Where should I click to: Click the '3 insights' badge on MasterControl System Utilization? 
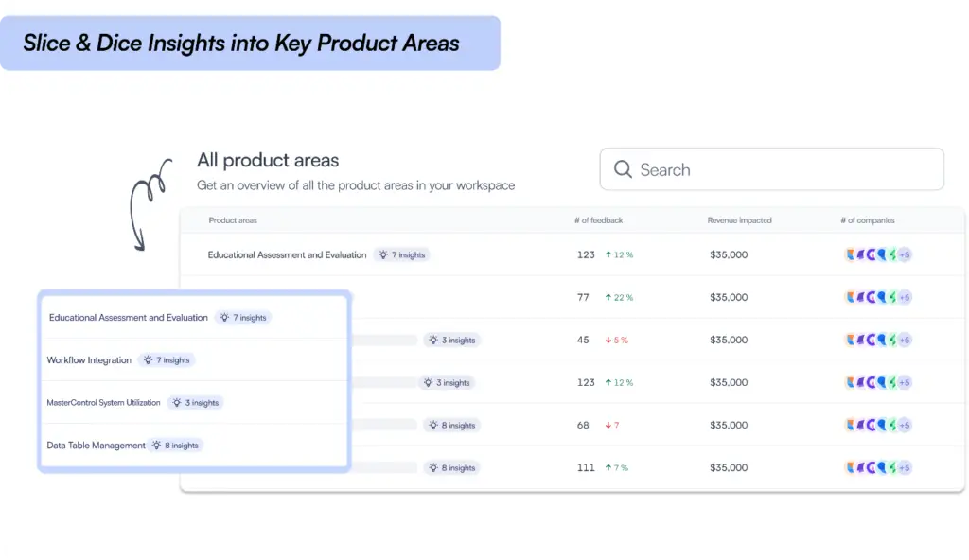pyautogui.click(x=195, y=403)
